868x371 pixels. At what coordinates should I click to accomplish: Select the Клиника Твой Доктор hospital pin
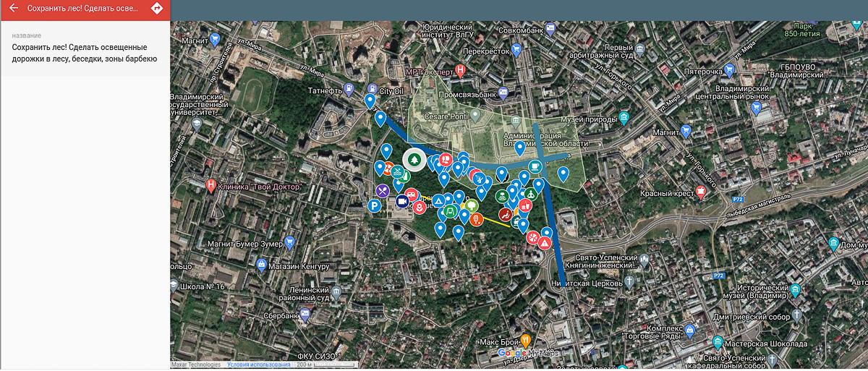tap(210, 185)
